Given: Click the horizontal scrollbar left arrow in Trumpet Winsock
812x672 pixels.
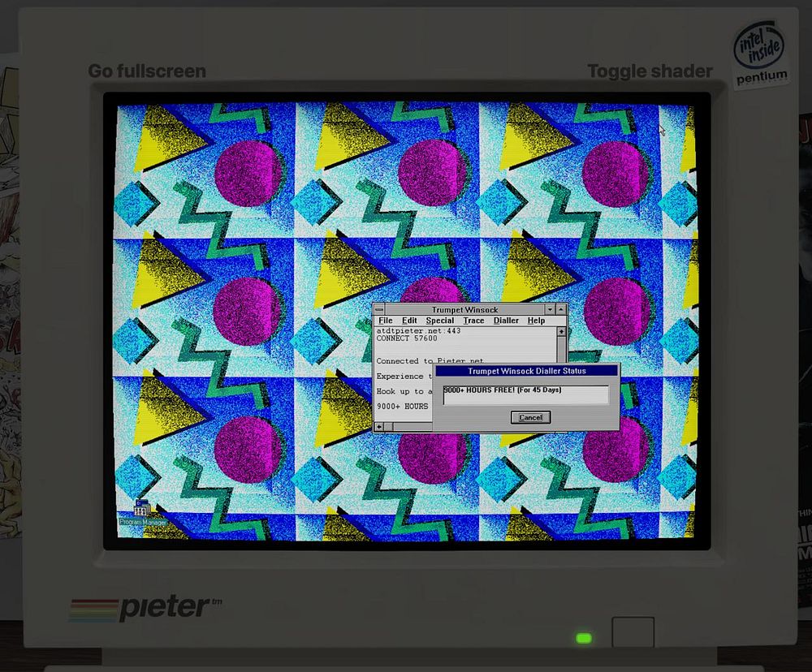Looking at the screenshot, I should 379,427.
